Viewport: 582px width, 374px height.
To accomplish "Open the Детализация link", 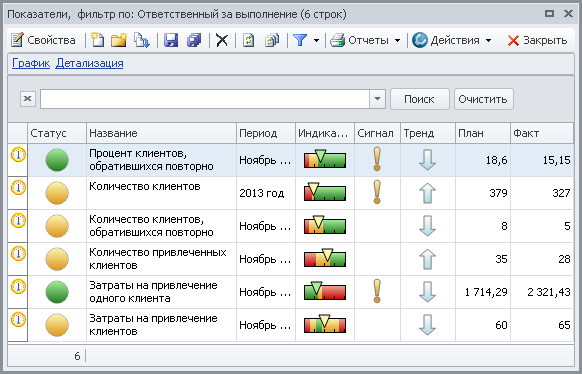I will tap(89, 63).
